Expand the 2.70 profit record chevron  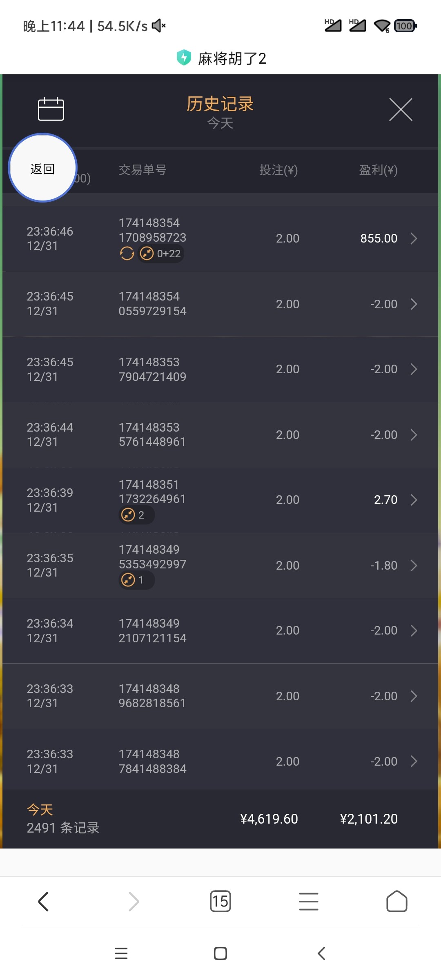[x=414, y=500]
